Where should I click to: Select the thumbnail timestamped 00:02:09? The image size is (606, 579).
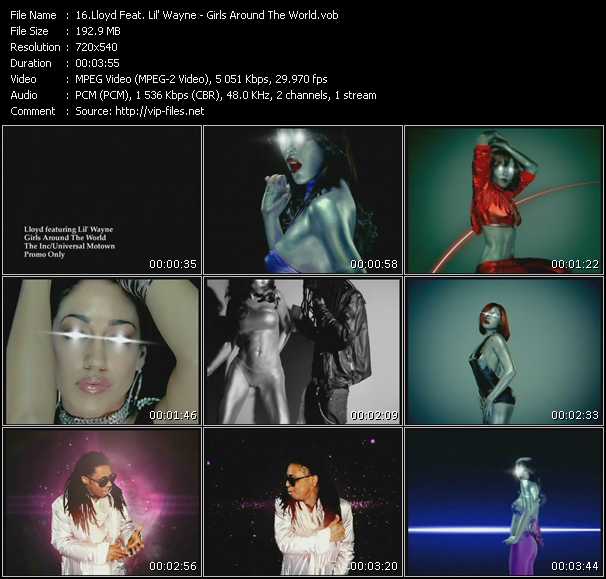(303, 351)
